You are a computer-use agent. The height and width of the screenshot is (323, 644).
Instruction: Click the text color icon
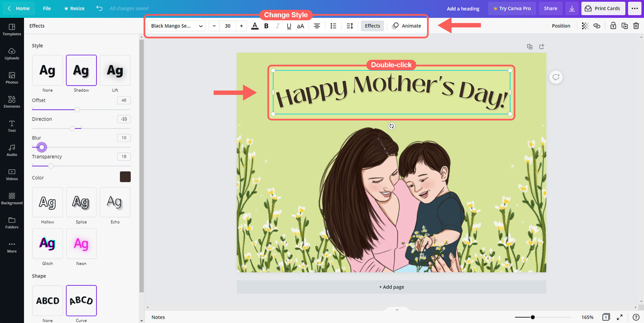click(x=255, y=26)
